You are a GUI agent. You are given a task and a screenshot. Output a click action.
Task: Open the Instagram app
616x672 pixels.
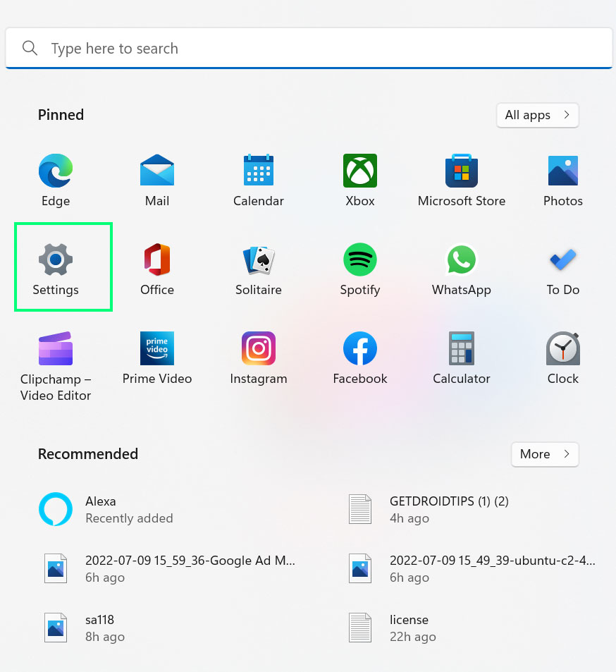tap(258, 358)
